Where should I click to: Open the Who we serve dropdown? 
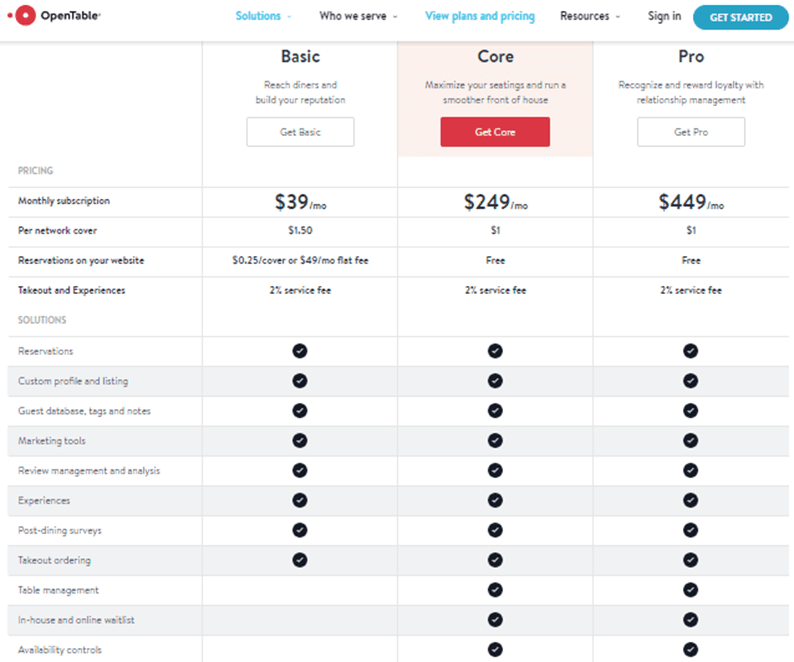pos(358,17)
